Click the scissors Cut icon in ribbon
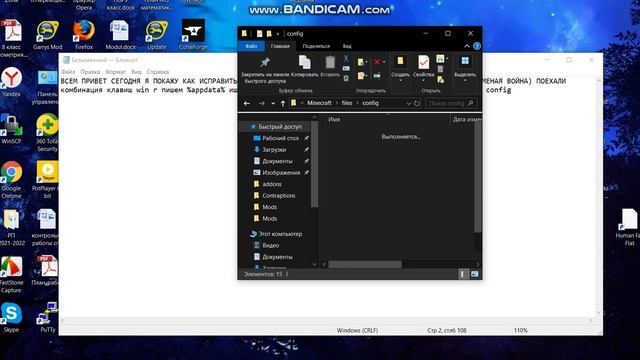 pos(346,59)
